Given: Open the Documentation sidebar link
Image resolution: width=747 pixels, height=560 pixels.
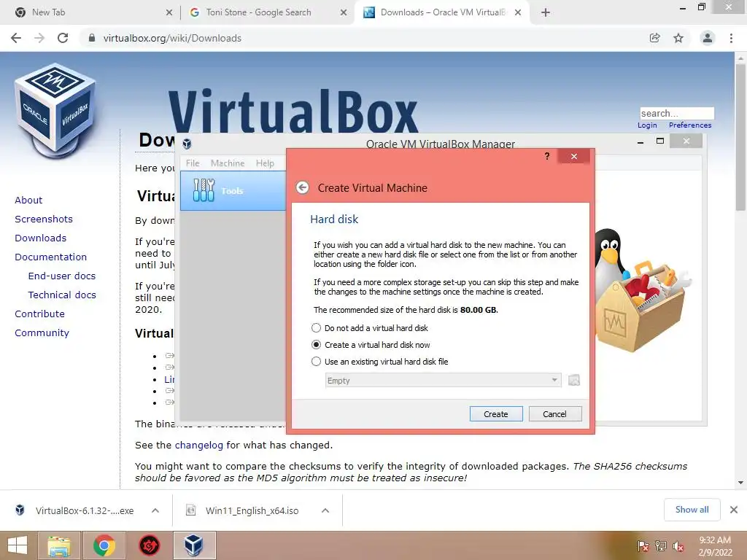Looking at the screenshot, I should tap(51, 257).
